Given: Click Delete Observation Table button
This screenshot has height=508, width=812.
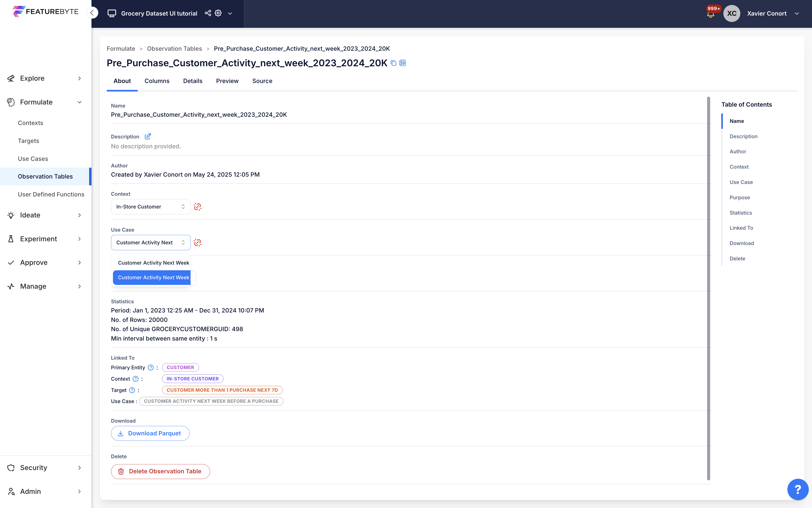Looking at the screenshot, I should [x=161, y=471].
